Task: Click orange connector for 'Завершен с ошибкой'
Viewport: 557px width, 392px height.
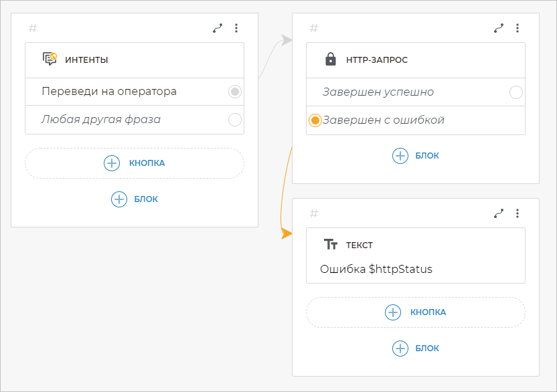Action: tap(315, 120)
